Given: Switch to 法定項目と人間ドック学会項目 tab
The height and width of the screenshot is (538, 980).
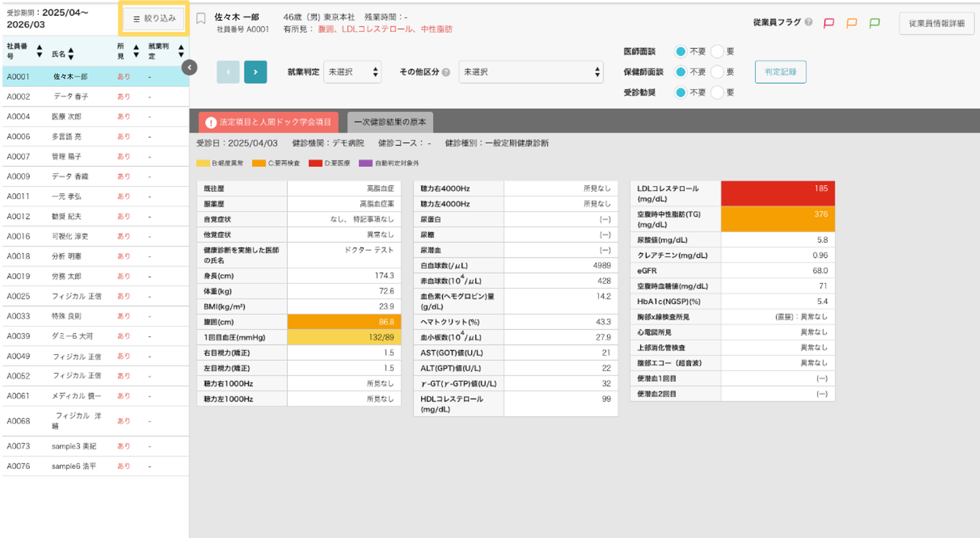Looking at the screenshot, I should point(269,122).
